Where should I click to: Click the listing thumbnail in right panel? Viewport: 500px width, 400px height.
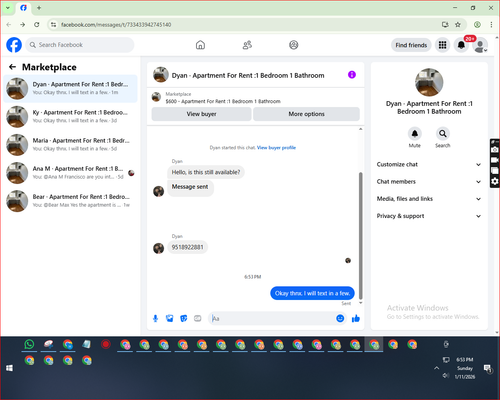(x=429, y=82)
